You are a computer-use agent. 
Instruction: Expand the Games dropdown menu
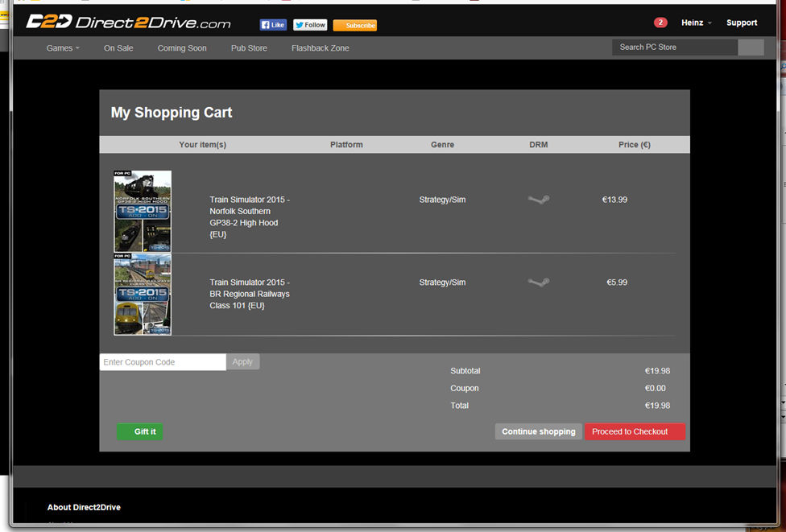[63, 48]
